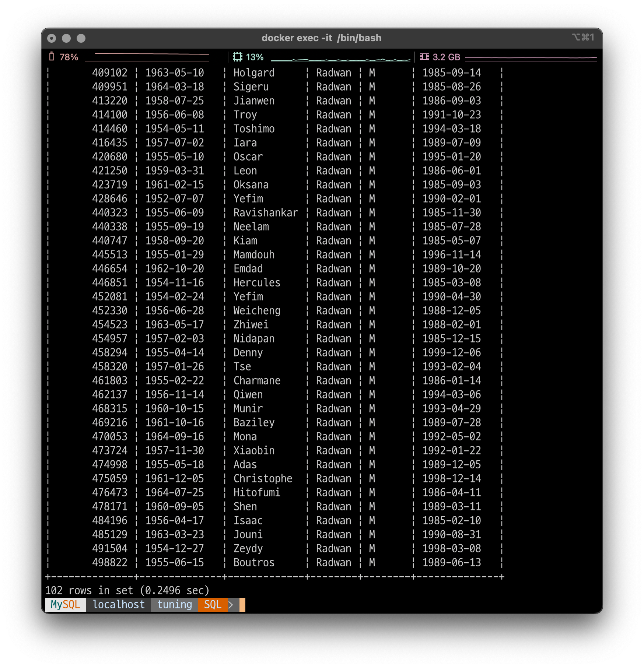
Task: Click hire date 1985-02-10
Action: coord(451,521)
